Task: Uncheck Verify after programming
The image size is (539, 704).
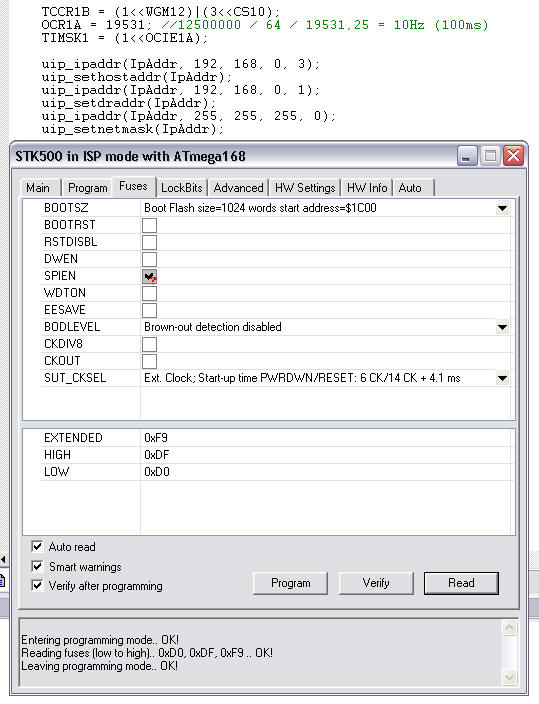Action: 37,585
